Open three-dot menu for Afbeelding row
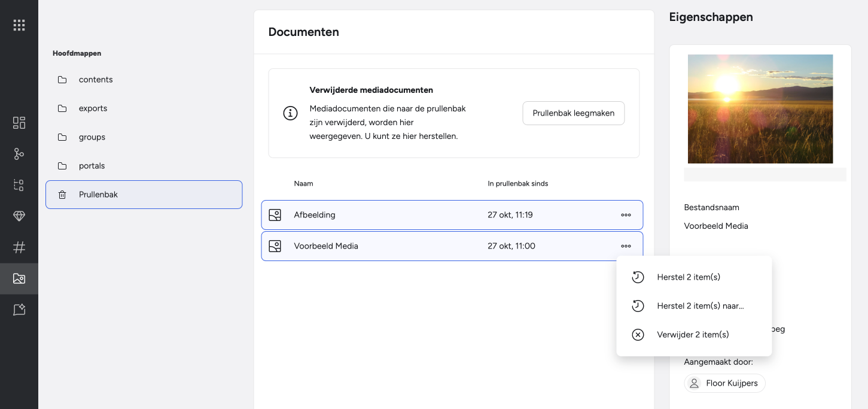The height and width of the screenshot is (409, 868). [x=626, y=215]
